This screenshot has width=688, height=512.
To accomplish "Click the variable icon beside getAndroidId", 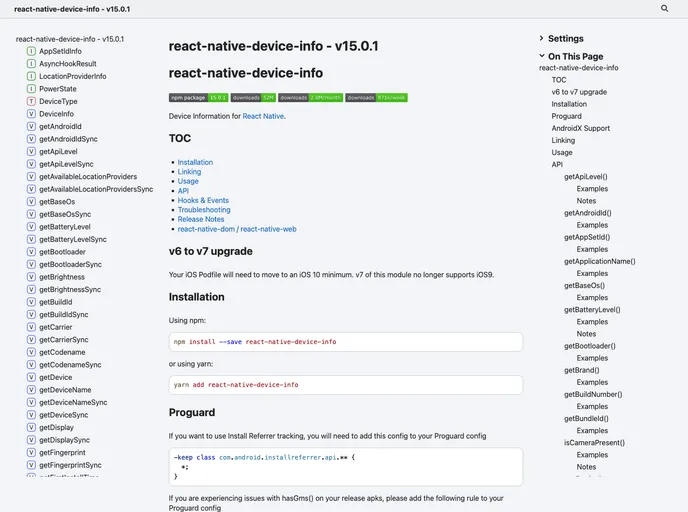I will pyautogui.click(x=31, y=127).
